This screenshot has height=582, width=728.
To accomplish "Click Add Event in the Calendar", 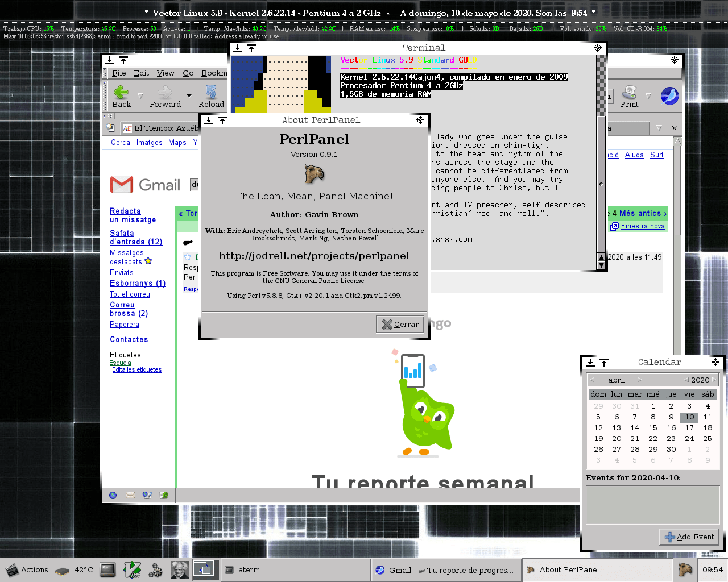I will [689, 537].
